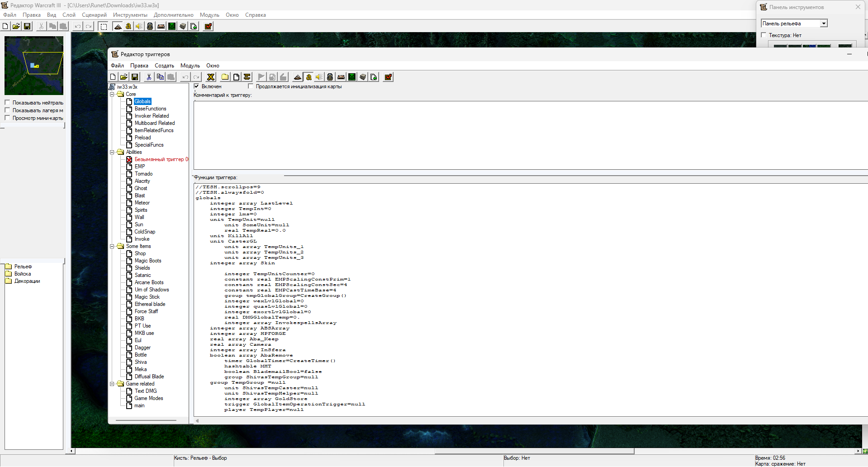This screenshot has width=868, height=467.
Task: Open Object Editor helmet icon in main toolbar
Action: pos(150,26)
